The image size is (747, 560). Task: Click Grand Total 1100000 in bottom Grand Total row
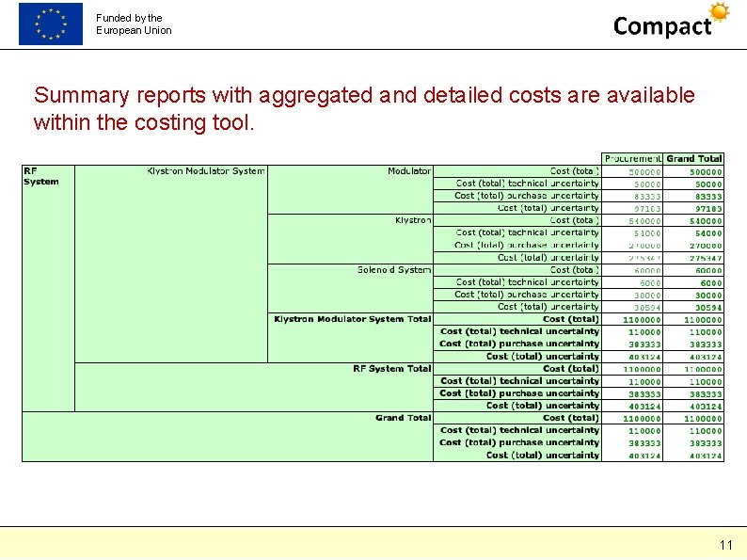[x=703, y=419]
